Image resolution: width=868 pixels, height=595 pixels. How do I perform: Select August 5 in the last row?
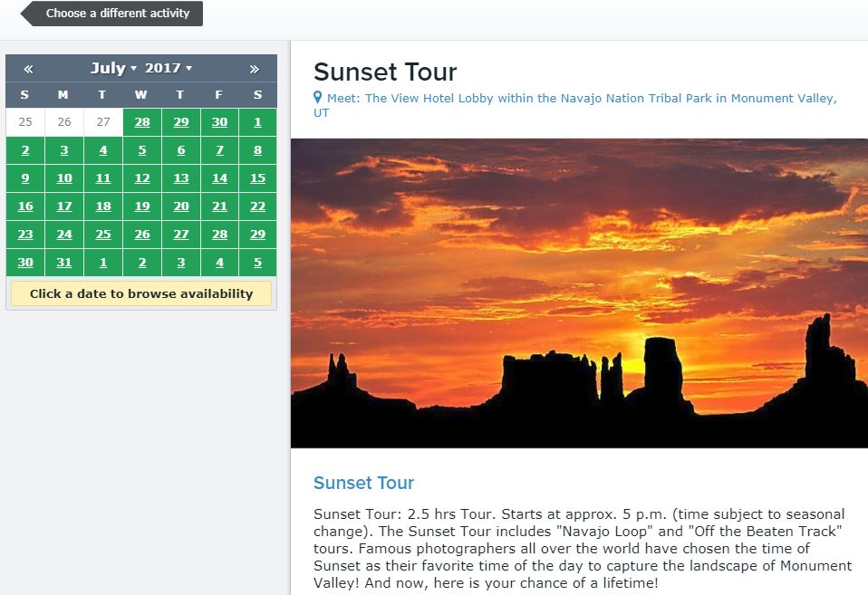(258, 263)
